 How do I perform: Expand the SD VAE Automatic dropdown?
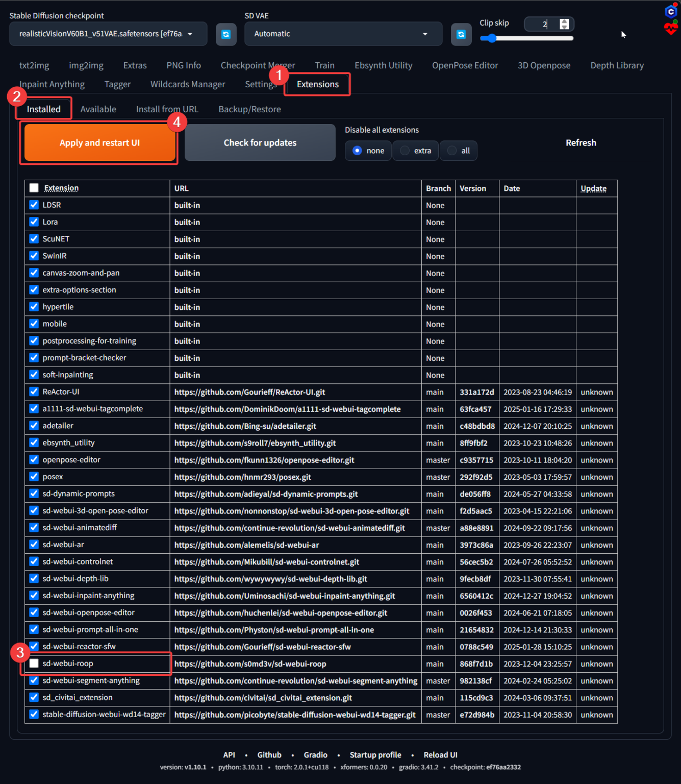[x=343, y=34]
